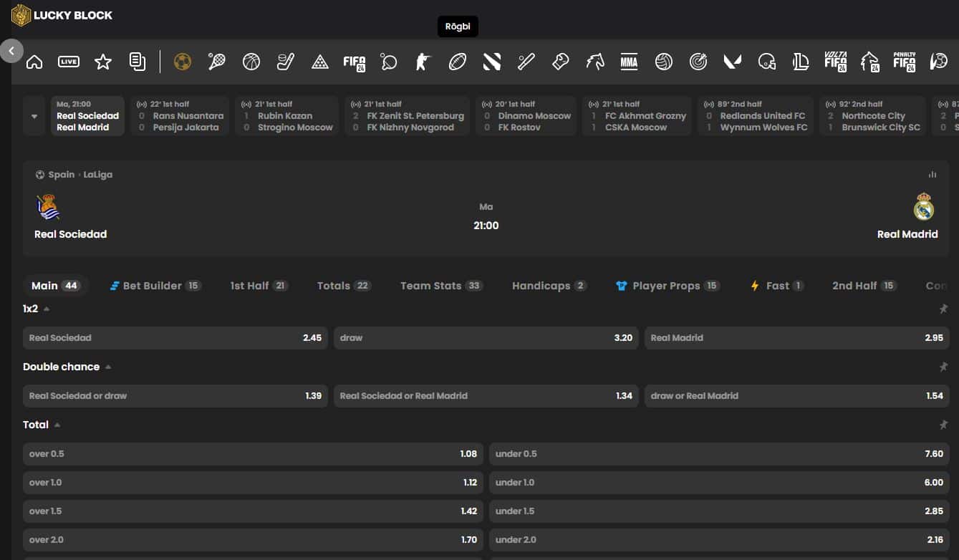Viewport: 959px width, 560px height.
Task: Bet on Real Madrid at 2.95
Action: [797, 337]
